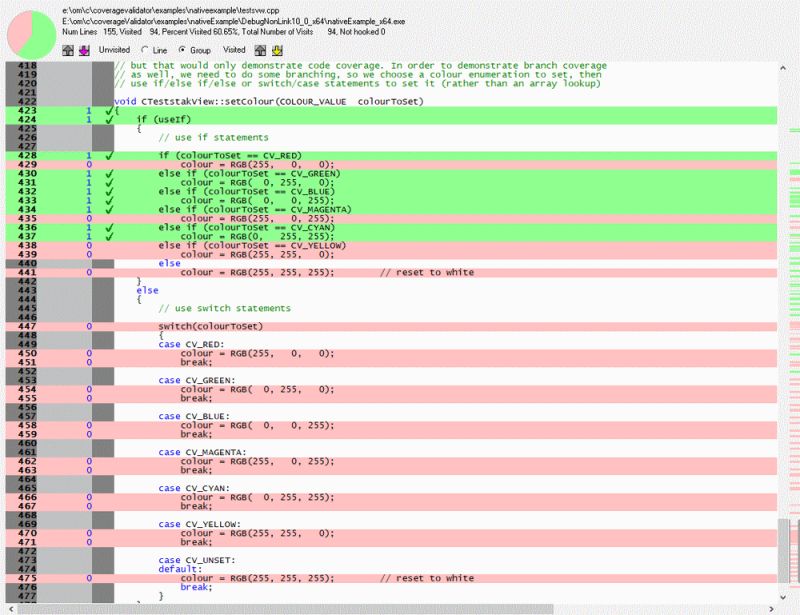
Task: Click the horizontal scrollbar at the bottom
Action: 300,607
